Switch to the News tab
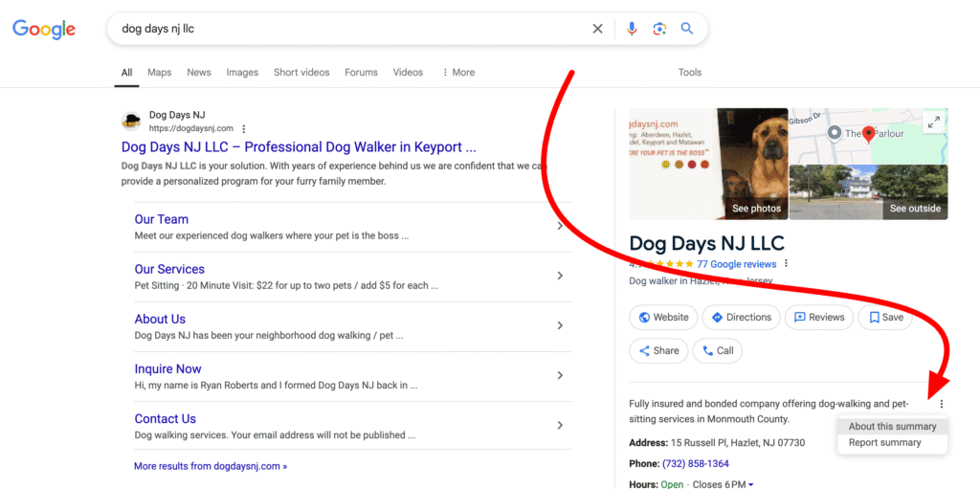This screenshot has width=980, height=489. (199, 73)
